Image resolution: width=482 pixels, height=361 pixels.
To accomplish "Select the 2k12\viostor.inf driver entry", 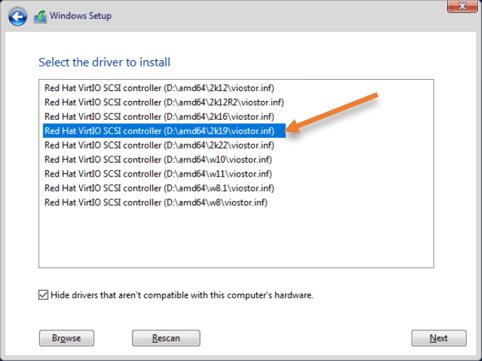I will 159,88.
